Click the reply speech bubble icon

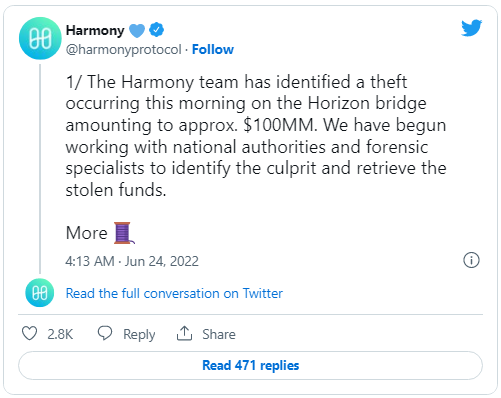105,333
